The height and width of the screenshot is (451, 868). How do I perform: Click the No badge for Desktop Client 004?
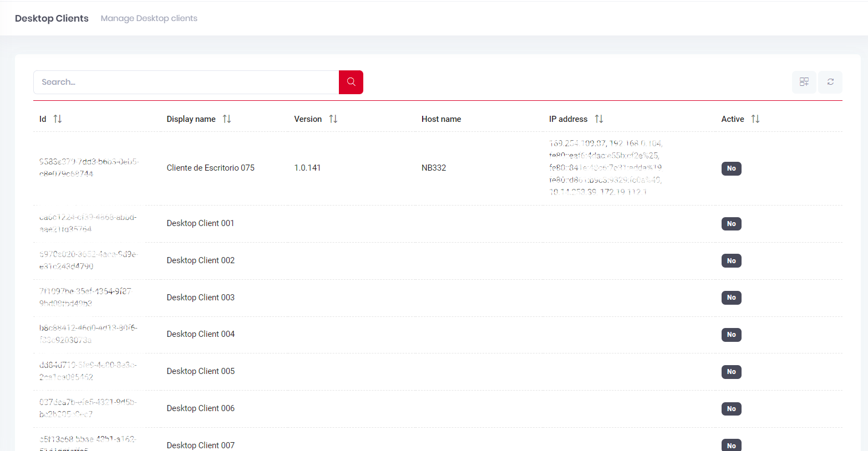tap(732, 335)
